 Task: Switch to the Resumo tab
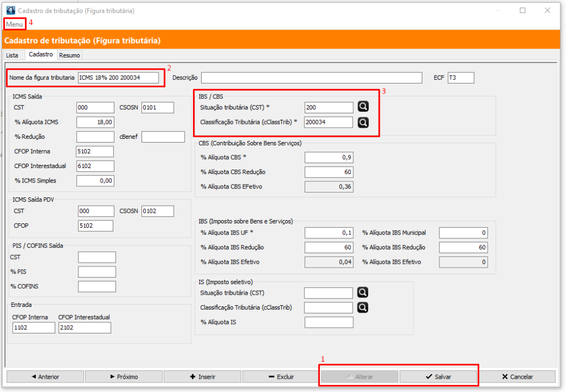(70, 55)
